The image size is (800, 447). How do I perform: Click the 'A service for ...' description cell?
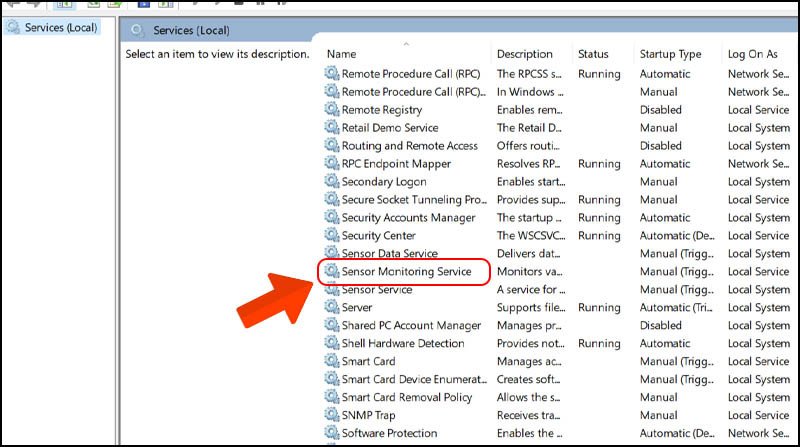coord(531,289)
